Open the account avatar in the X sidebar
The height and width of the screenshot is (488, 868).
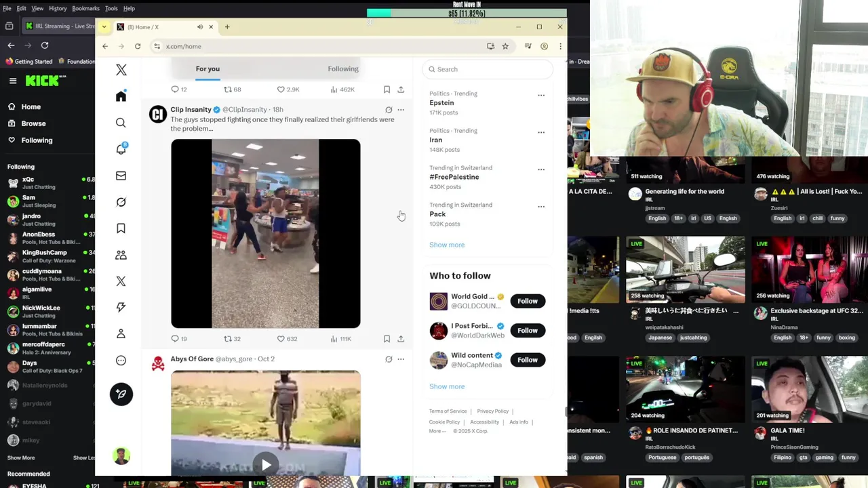pos(121,455)
